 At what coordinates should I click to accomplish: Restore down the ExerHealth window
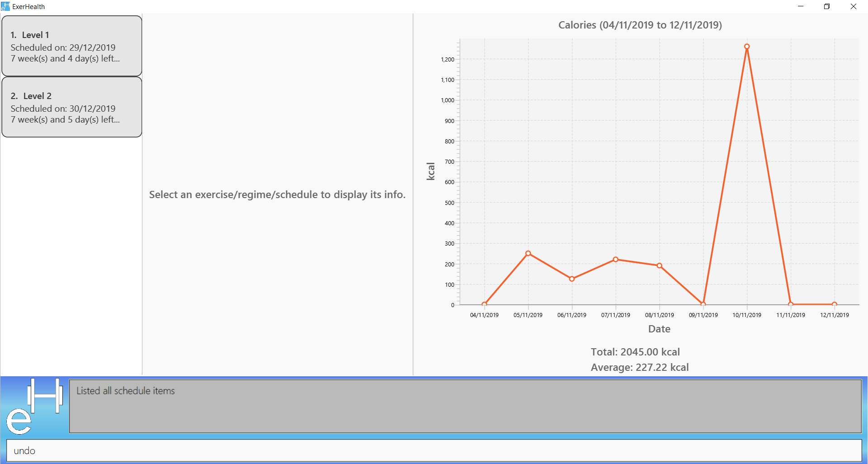827,6
